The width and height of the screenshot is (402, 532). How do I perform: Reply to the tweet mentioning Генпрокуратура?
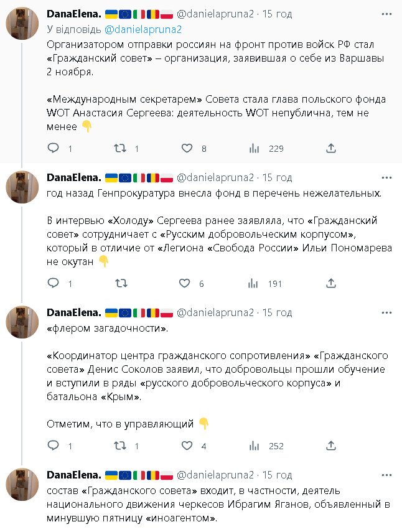[54, 283]
